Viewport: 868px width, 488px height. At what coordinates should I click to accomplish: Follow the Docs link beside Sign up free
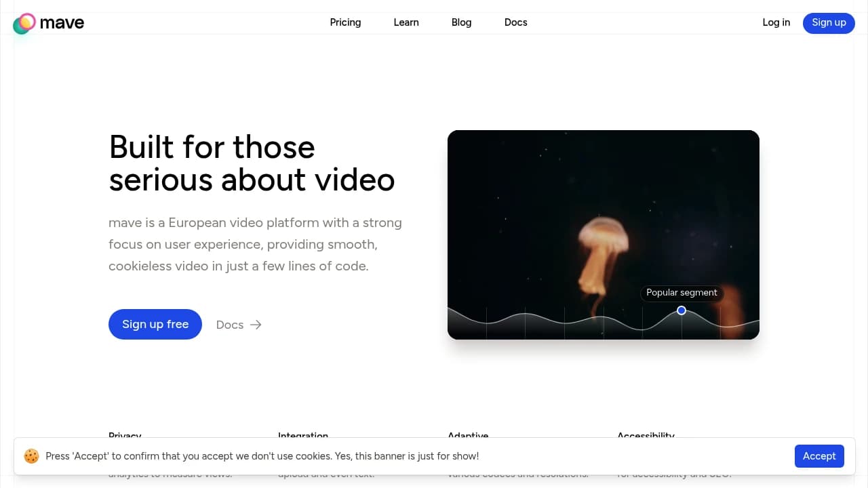tap(239, 325)
